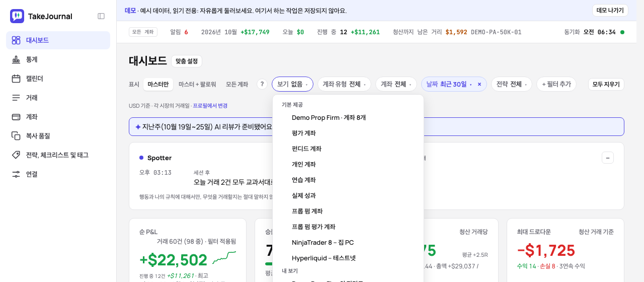Click the 캘린더 calendar icon
Image resolution: width=644 pixels, height=282 pixels.
pyautogui.click(x=16, y=79)
